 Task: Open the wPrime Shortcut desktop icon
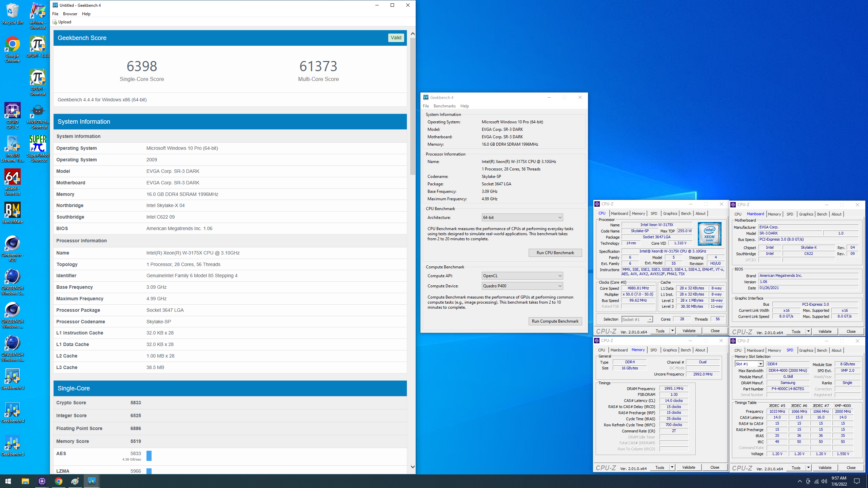[x=38, y=16]
